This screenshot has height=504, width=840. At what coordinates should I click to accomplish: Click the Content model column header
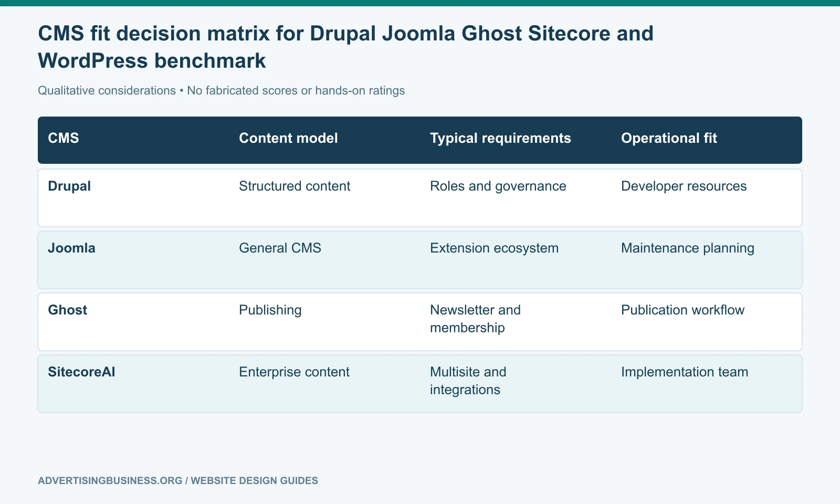[x=288, y=138]
